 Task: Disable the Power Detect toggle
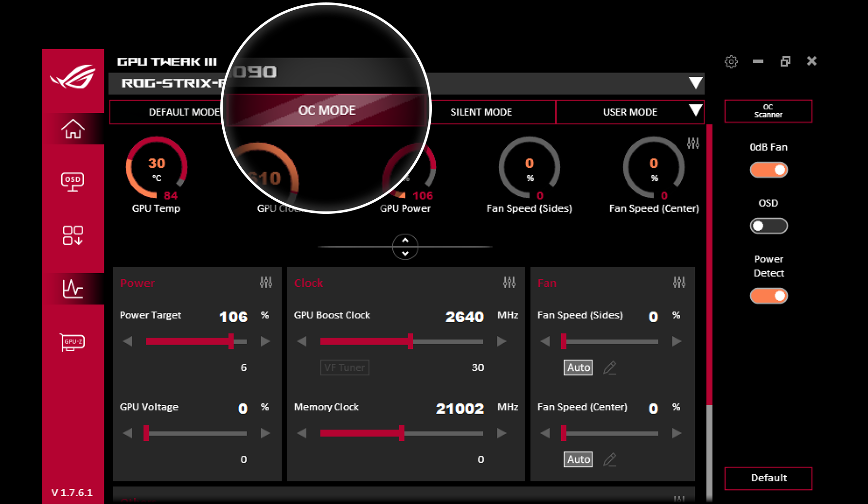[x=768, y=296]
